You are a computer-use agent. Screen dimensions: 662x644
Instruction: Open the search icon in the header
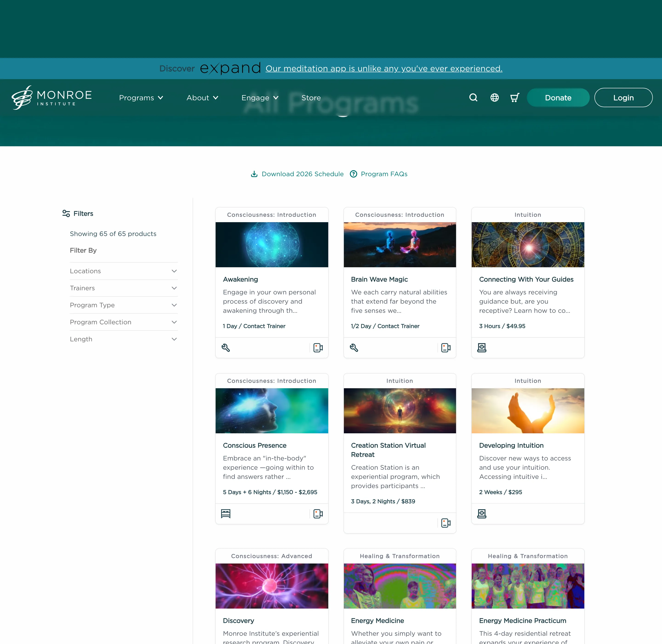coord(473,98)
